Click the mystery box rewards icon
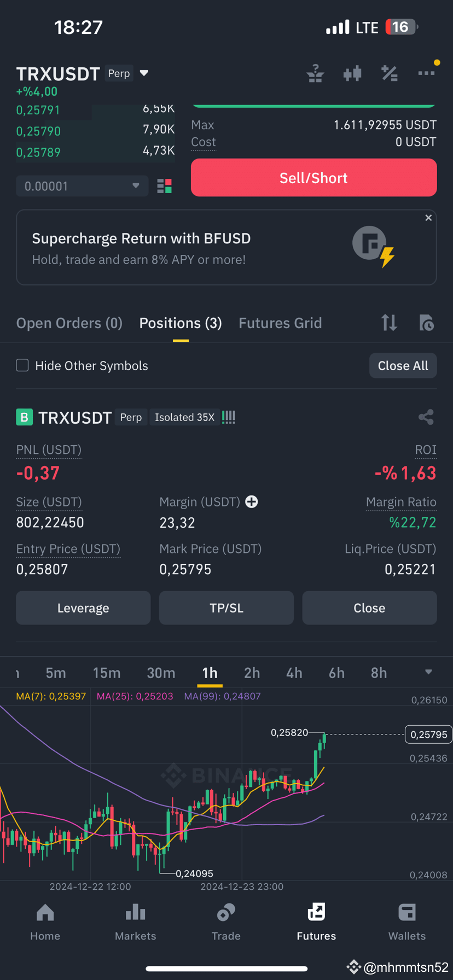 pyautogui.click(x=315, y=73)
